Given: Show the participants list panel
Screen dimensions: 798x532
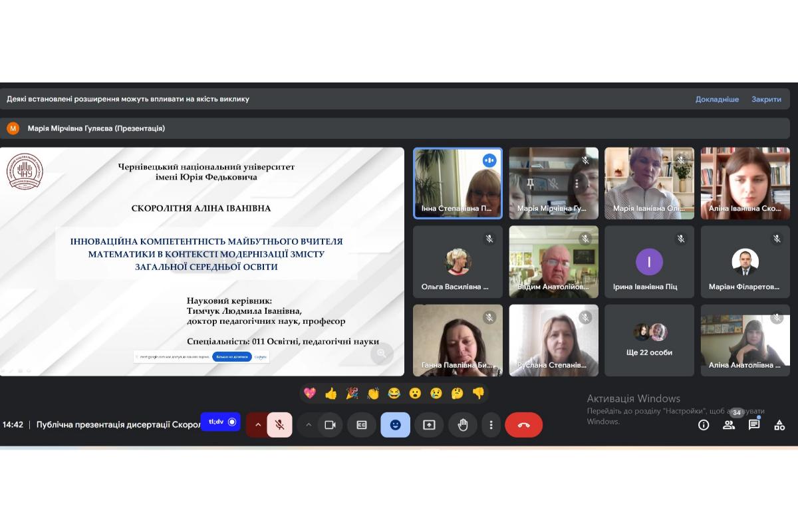Looking at the screenshot, I should pyautogui.click(x=729, y=425).
